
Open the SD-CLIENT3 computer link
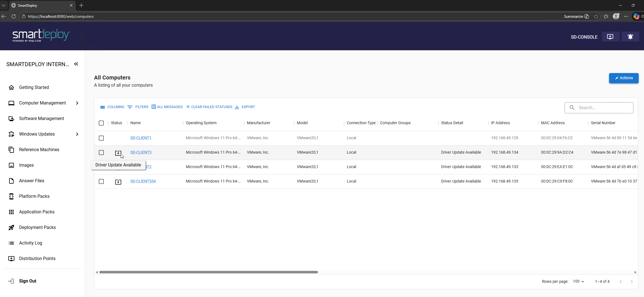pos(141,152)
